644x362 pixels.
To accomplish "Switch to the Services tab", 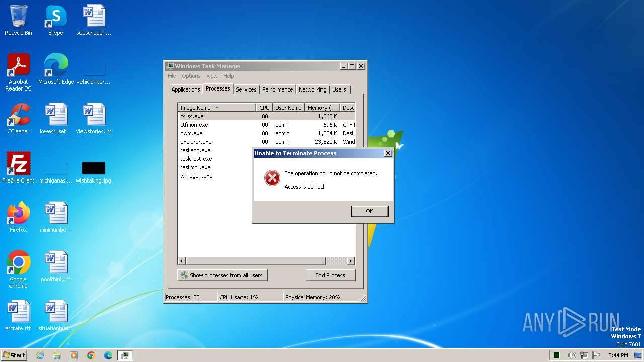I will point(246,89).
